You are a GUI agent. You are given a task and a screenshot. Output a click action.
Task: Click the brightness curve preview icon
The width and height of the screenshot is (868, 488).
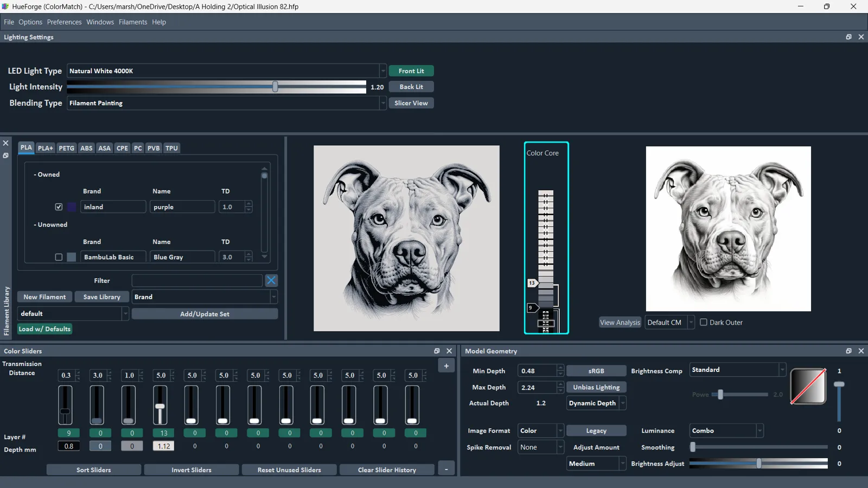(808, 386)
